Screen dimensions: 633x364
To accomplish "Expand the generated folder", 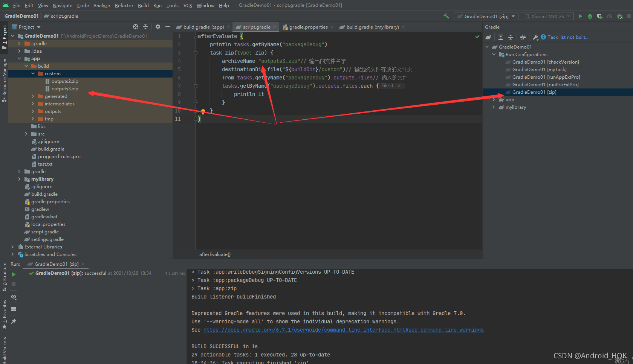I will point(33,96).
